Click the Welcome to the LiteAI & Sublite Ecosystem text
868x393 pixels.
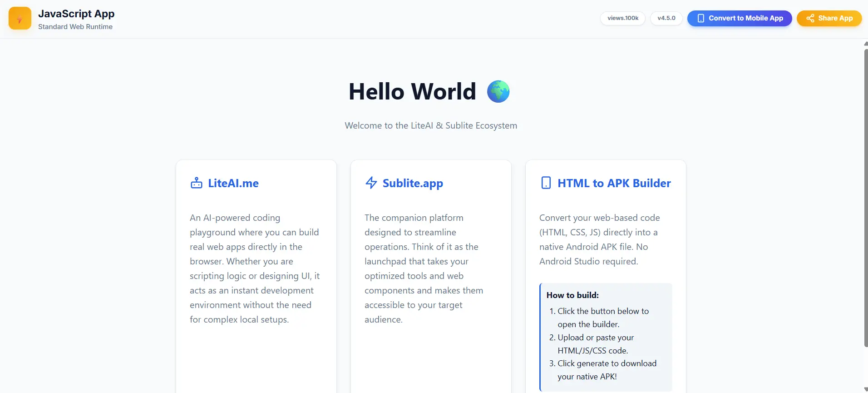[x=431, y=125]
